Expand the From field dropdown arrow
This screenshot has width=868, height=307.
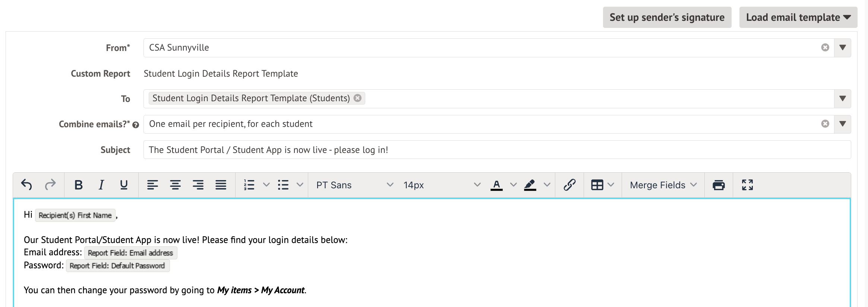[842, 48]
